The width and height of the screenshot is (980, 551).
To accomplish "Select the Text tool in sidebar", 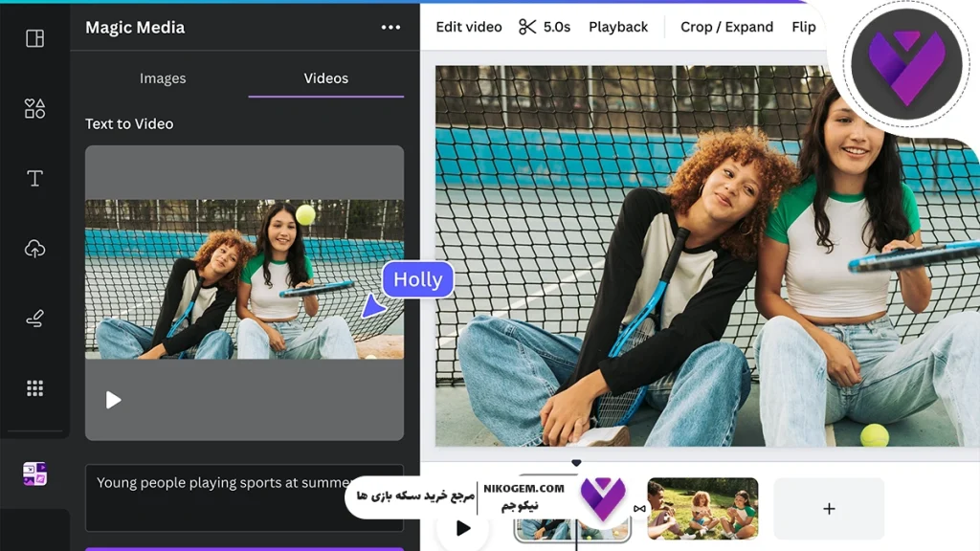I will click(34, 179).
